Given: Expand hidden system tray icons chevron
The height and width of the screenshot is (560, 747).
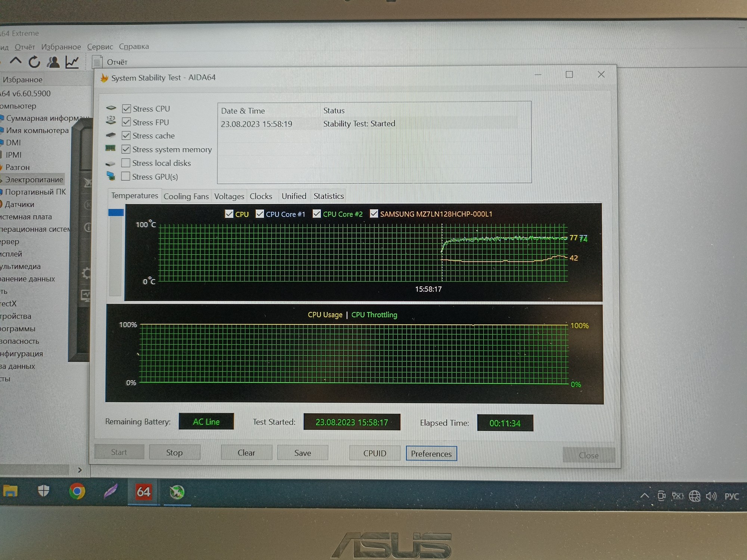Looking at the screenshot, I should [644, 496].
